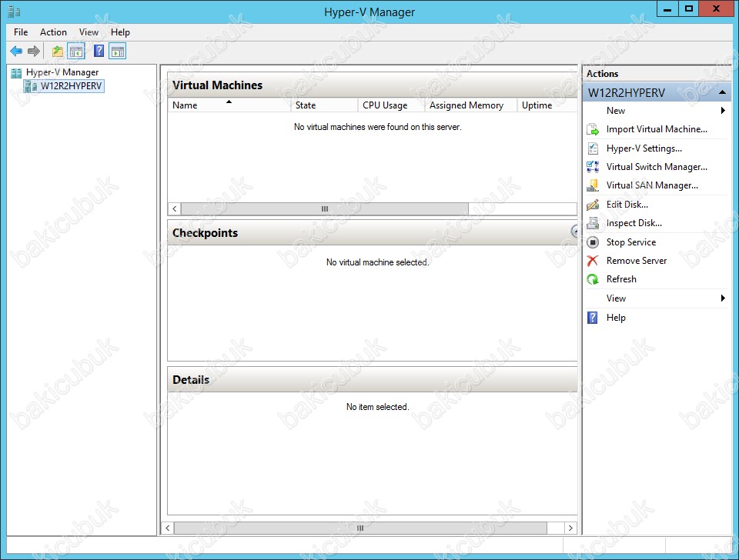Toggle the Show/Hide Console Tree toolbar icon
Image resolution: width=739 pixels, height=560 pixels.
tap(76, 51)
